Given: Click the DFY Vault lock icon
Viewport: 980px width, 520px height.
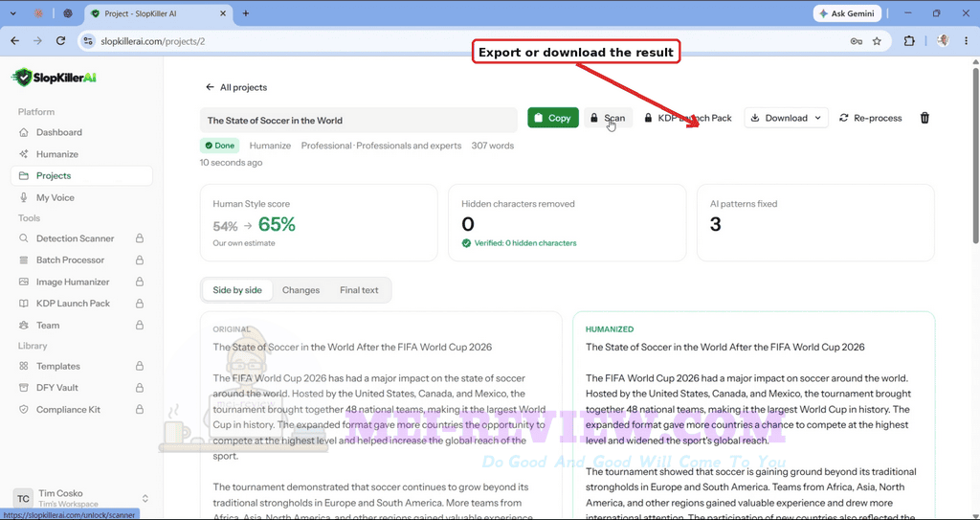Looking at the screenshot, I should click(x=140, y=388).
